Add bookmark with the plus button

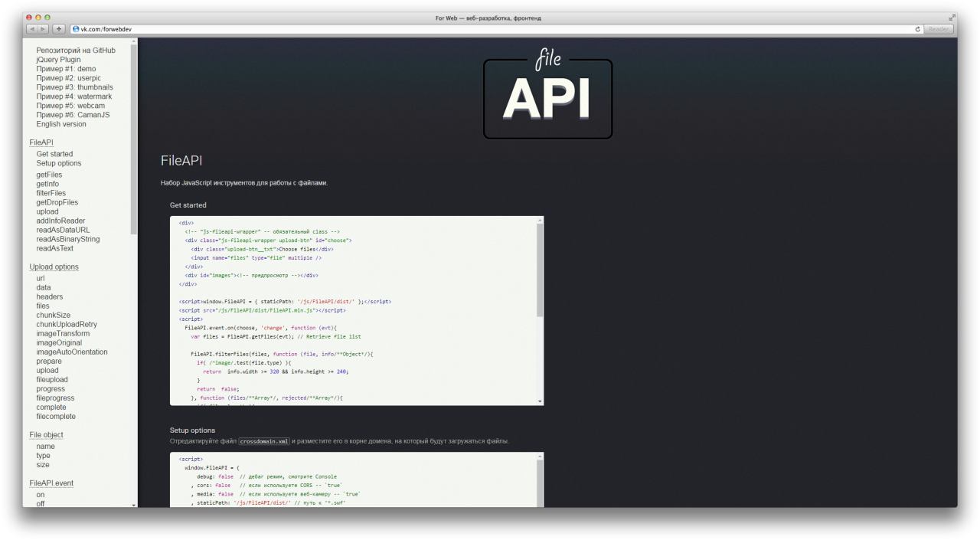[59, 29]
